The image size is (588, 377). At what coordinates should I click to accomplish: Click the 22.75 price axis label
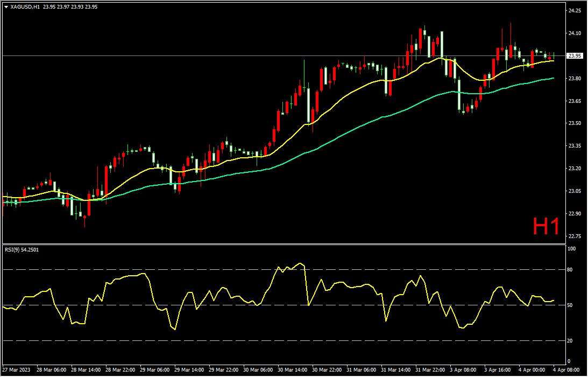tap(575, 236)
